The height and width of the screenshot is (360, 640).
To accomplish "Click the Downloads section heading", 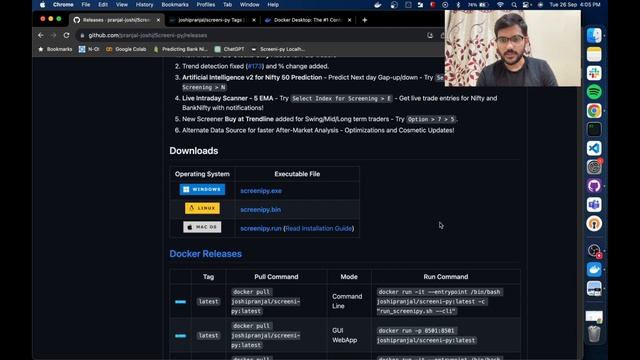I will (193, 151).
